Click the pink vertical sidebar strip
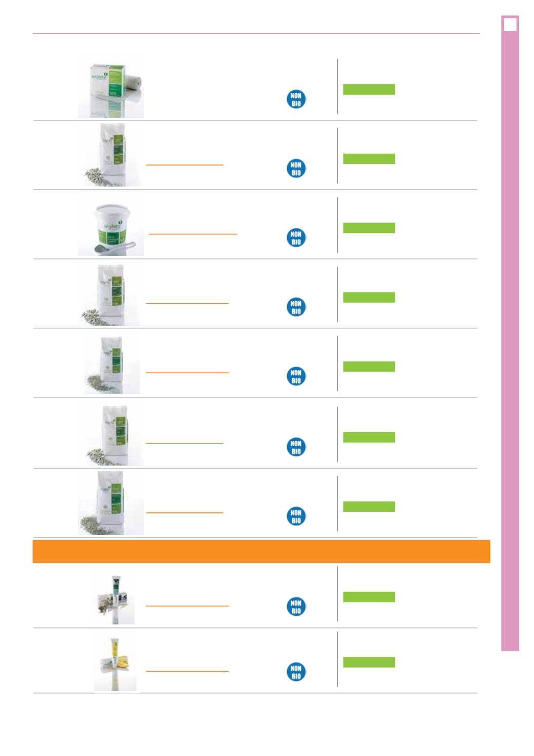 (510, 333)
